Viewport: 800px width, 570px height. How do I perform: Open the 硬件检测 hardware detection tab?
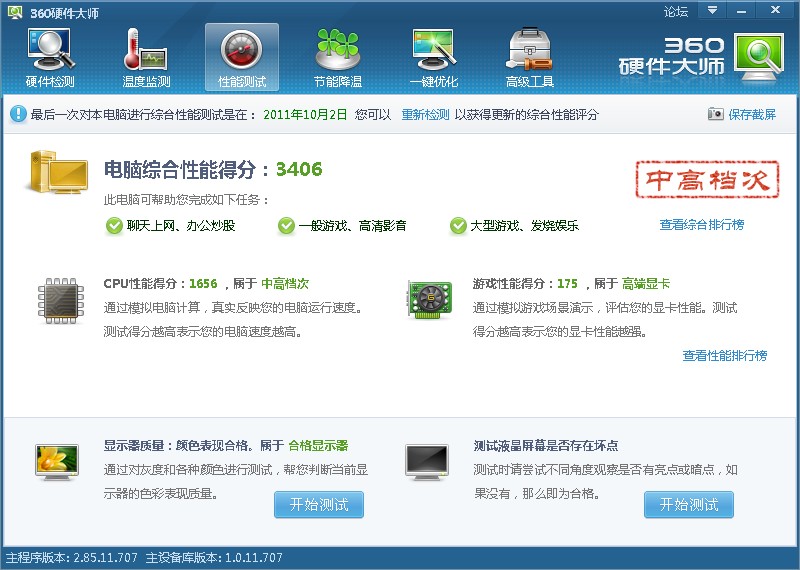point(50,58)
